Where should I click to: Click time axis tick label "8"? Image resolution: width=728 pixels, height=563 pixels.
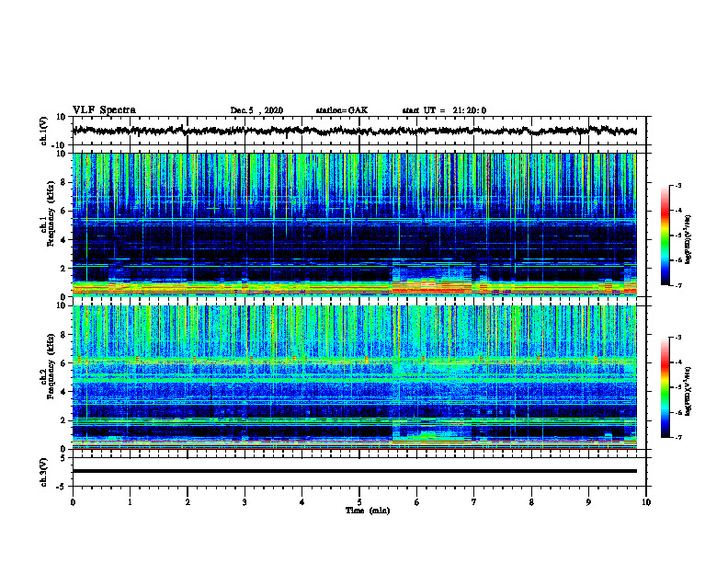click(x=531, y=502)
